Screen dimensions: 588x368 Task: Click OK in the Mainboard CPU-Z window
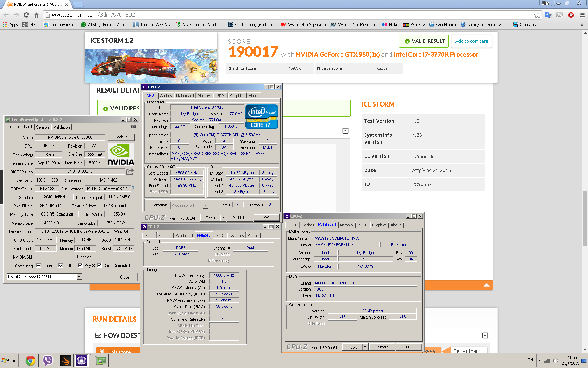(408, 347)
